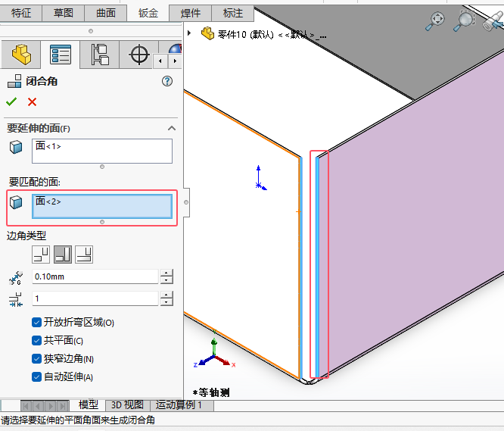Collapse the 要延伸的面 section
The width and height of the screenshot is (504, 431).
(172, 128)
